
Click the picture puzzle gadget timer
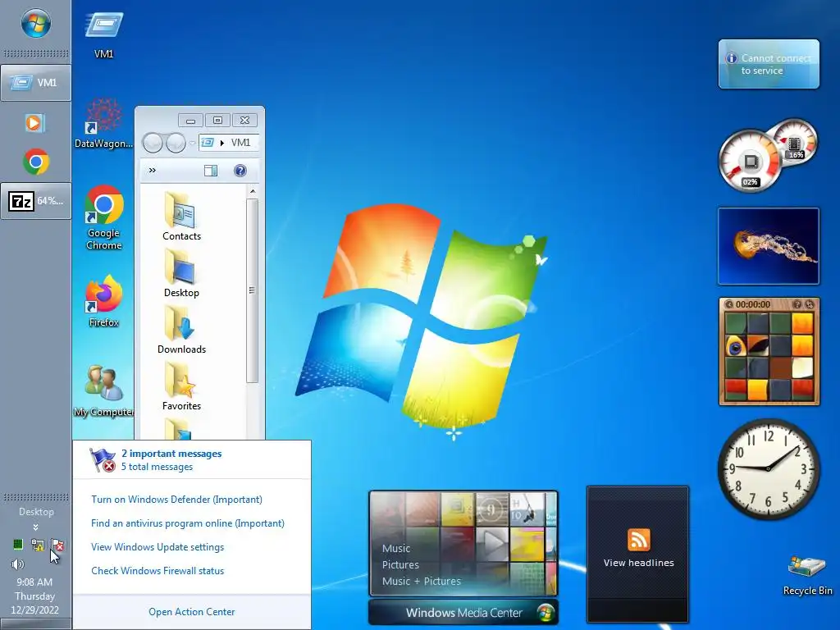coord(753,304)
